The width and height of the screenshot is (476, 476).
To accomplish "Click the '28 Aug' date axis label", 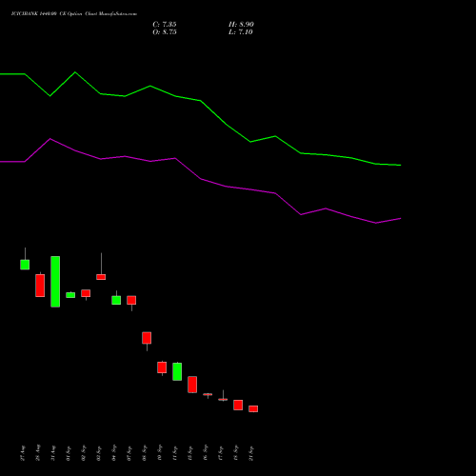I will (38, 453).
